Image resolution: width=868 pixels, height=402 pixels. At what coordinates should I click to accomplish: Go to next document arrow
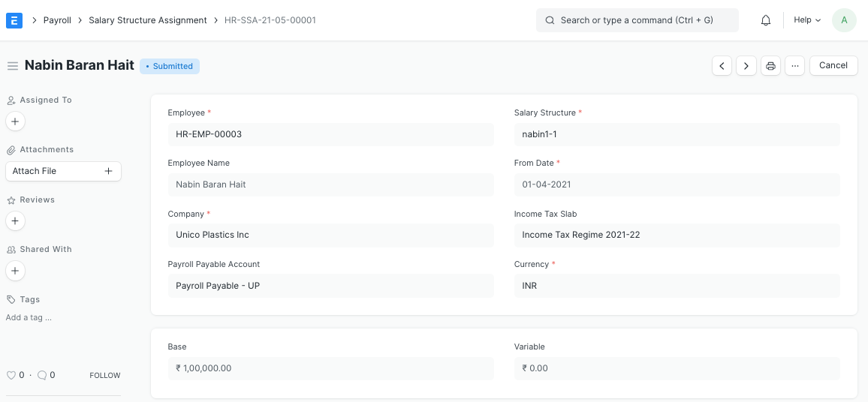[746, 66]
